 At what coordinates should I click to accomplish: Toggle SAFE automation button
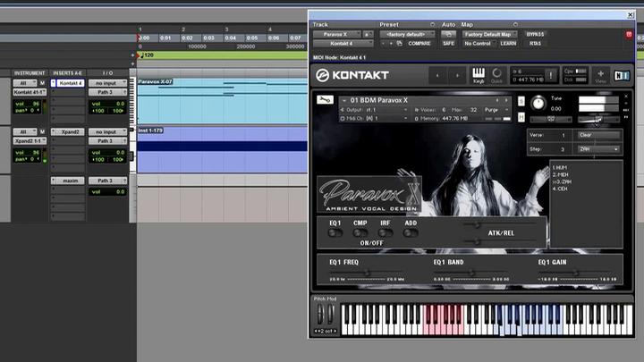[x=448, y=44]
